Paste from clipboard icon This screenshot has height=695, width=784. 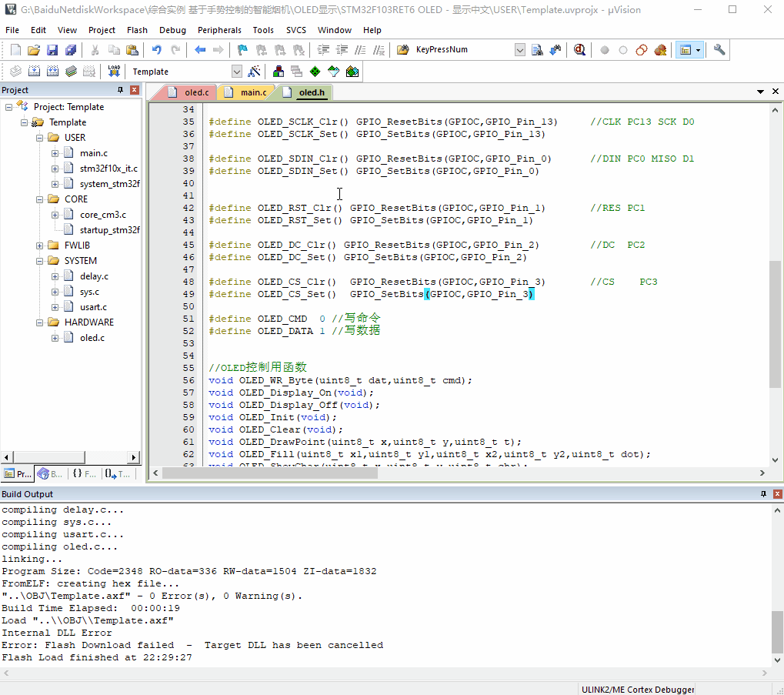(132, 50)
